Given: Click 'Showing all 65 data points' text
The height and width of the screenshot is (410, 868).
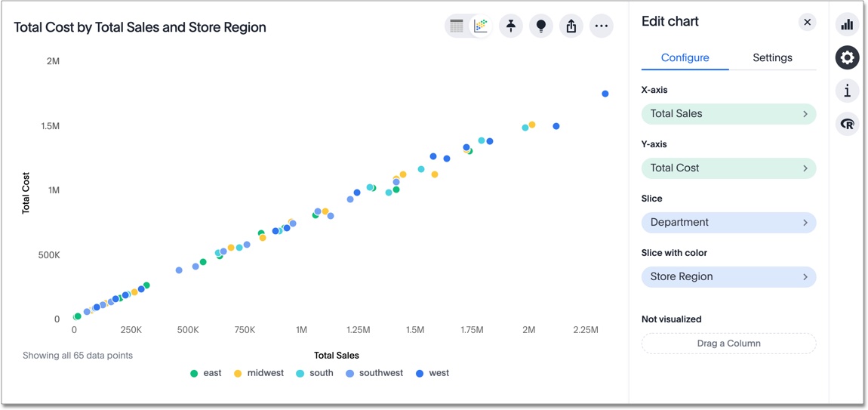Looking at the screenshot, I should pyautogui.click(x=78, y=355).
